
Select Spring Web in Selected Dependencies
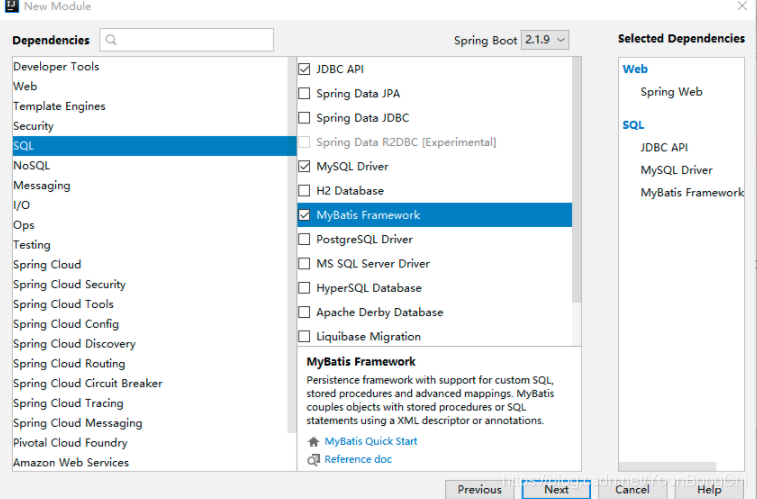[x=671, y=92]
